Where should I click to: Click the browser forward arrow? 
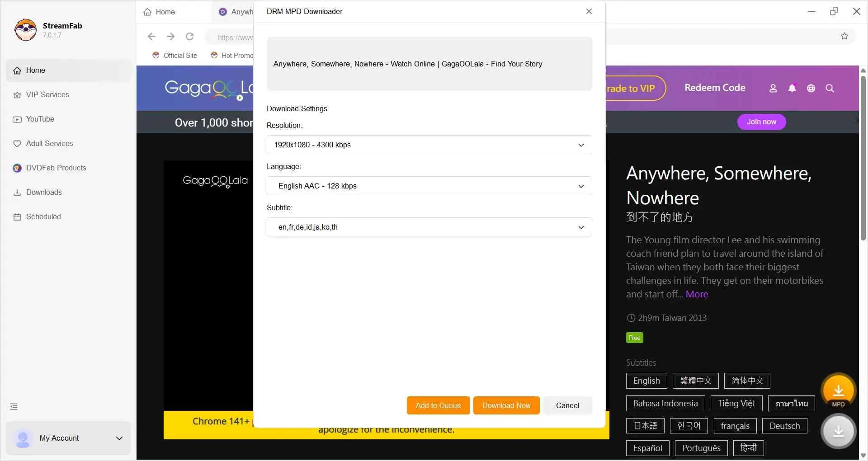[x=170, y=37]
